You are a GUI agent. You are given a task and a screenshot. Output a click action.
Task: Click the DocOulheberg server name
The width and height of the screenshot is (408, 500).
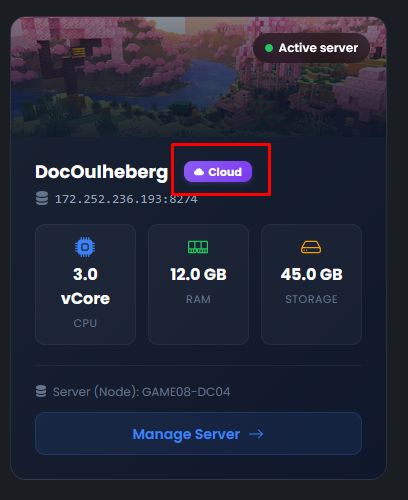[x=101, y=172]
